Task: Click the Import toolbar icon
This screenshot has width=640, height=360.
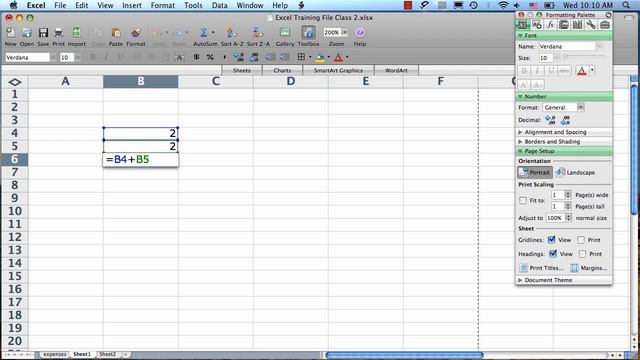Action: click(x=76, y=33)
